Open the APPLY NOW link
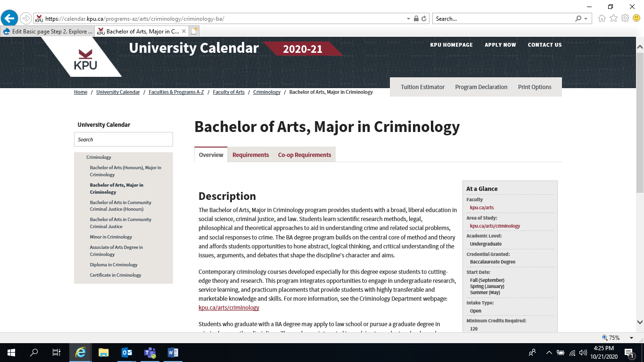The height and width of the screenshot is (362, 644). pyautogui.click(x=500, y=45)
